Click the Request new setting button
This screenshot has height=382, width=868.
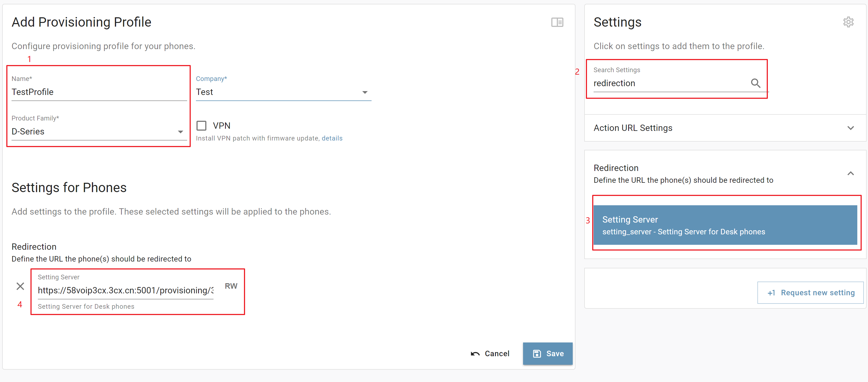point(810,293)
